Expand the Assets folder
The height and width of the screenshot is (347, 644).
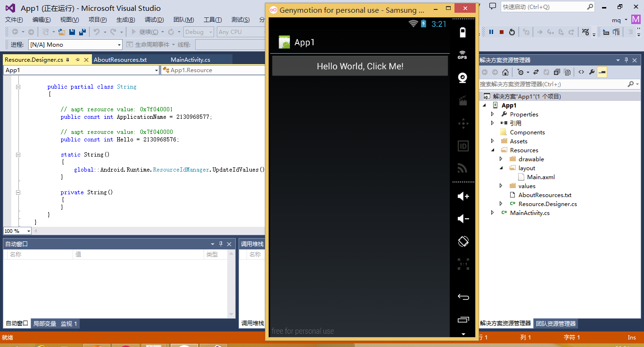point(493,141)
